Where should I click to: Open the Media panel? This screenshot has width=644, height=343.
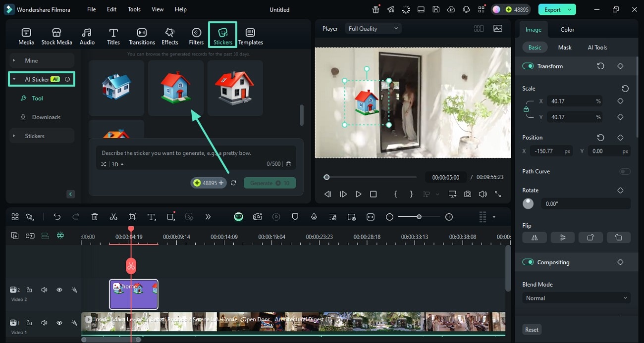pos(26,36)
